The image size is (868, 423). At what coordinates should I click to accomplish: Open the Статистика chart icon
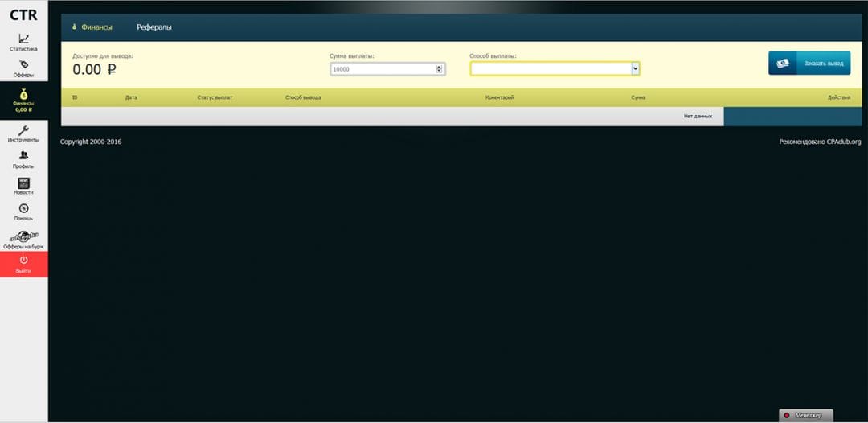23,39
